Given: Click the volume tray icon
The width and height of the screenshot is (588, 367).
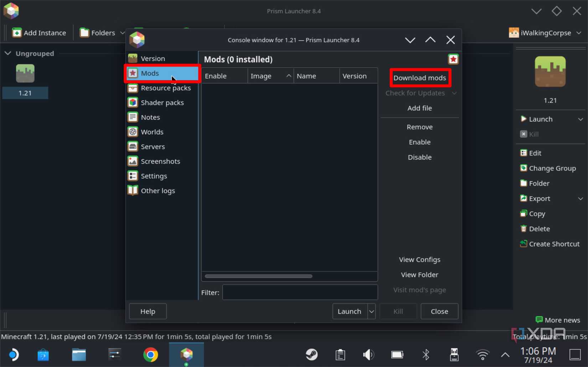Looking at the screenshot, I should point(368,355).
